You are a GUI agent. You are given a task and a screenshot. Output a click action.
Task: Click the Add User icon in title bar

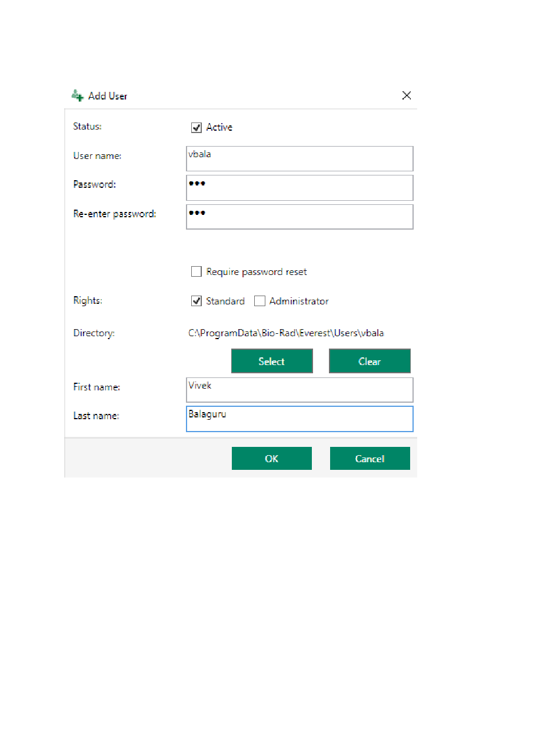[x=77, y=95]
